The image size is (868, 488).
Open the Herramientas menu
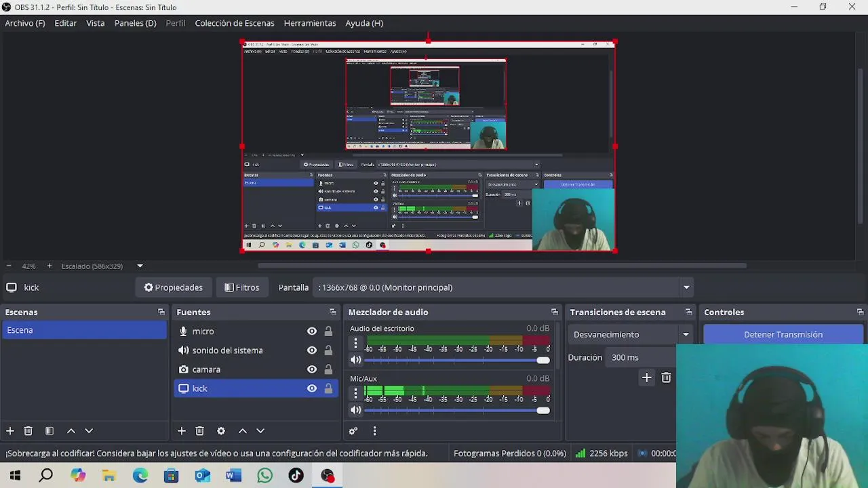click(310, 23)
